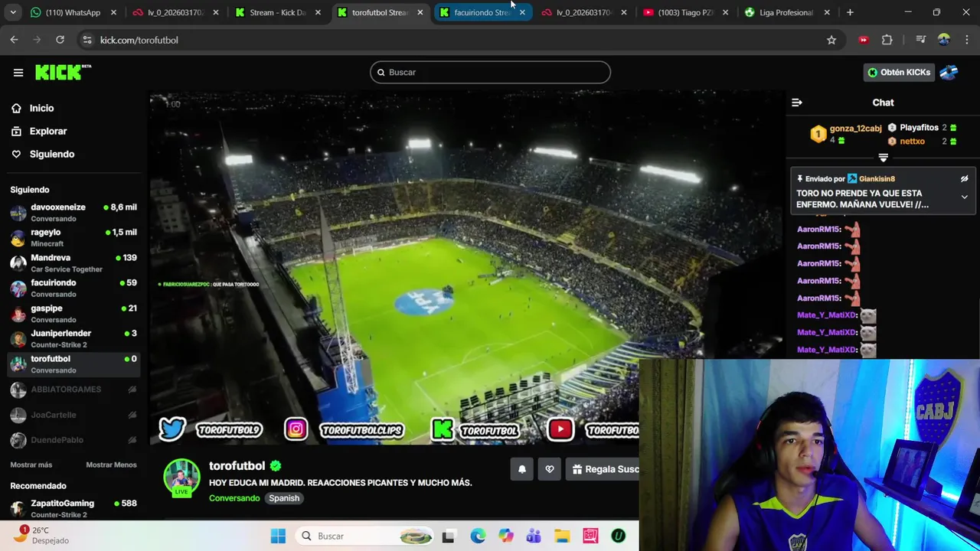Open the Inicio home icon
The height and width of the screenshot is (551, 980).
(x=16, y=108)
